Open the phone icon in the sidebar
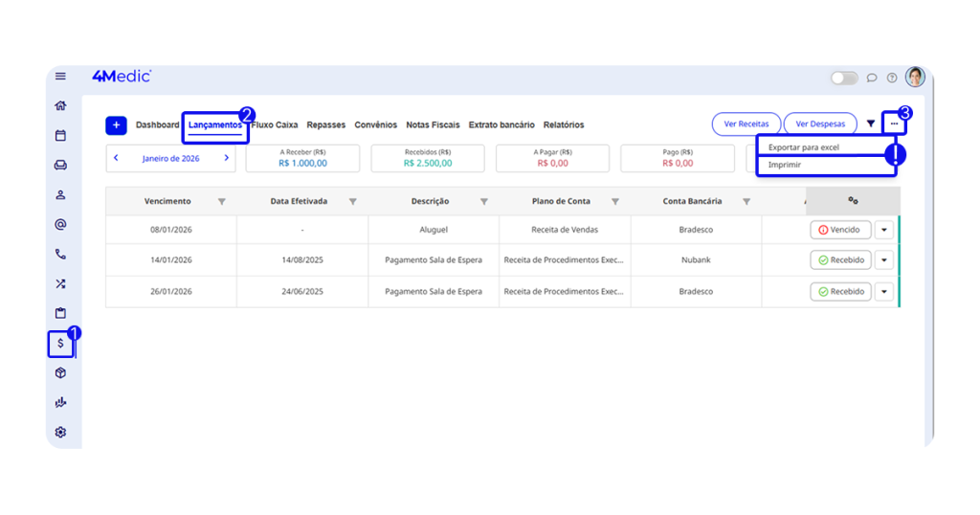Screen dimensions: 980x515 [x=60, y=255]
